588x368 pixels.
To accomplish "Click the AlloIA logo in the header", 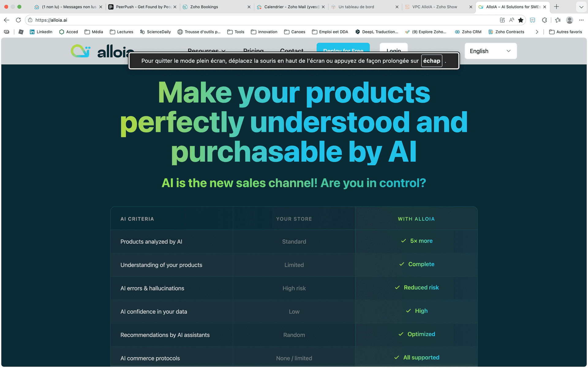I will click(102, 52).
